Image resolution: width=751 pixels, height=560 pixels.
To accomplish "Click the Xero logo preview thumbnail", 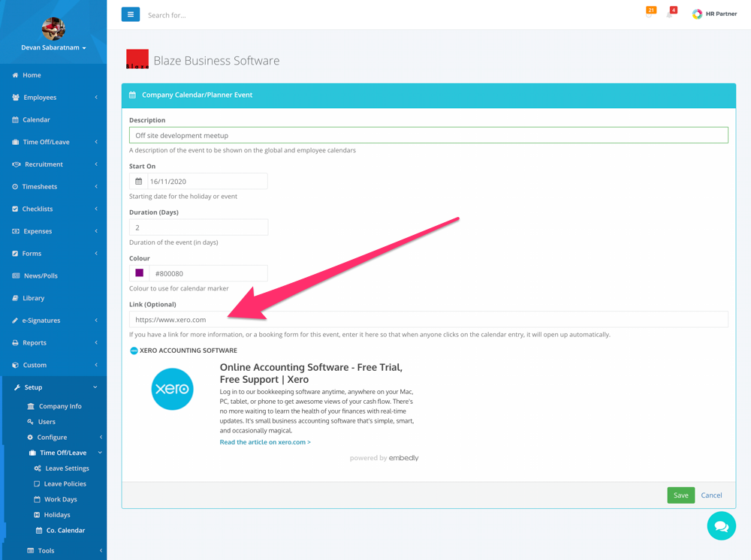I will click(173, 389).
